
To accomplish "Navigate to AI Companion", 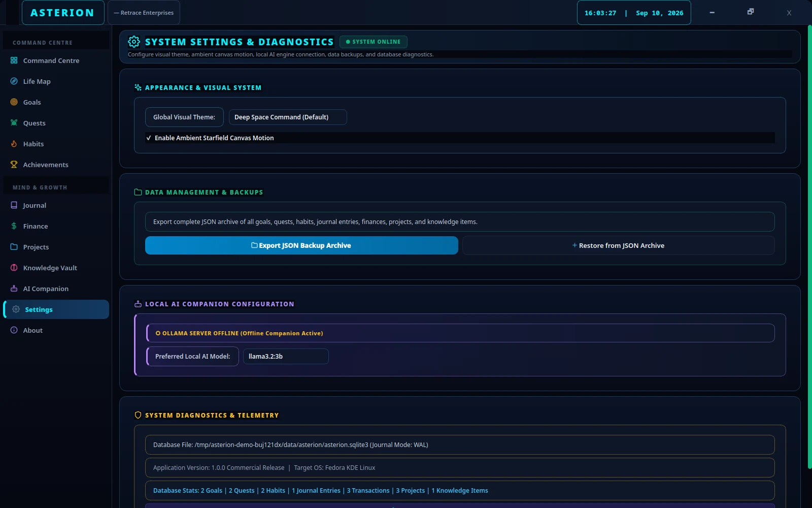I will point(56,289).
